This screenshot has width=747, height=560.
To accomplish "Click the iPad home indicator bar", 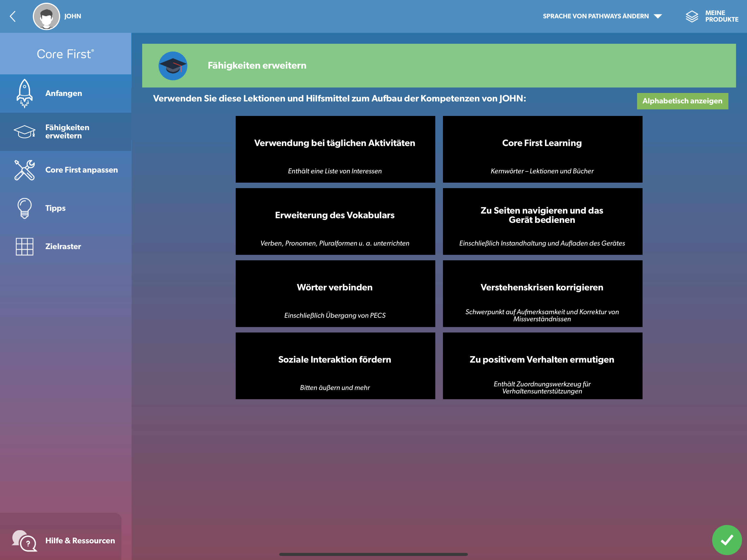I will click(x=373, y=554).
